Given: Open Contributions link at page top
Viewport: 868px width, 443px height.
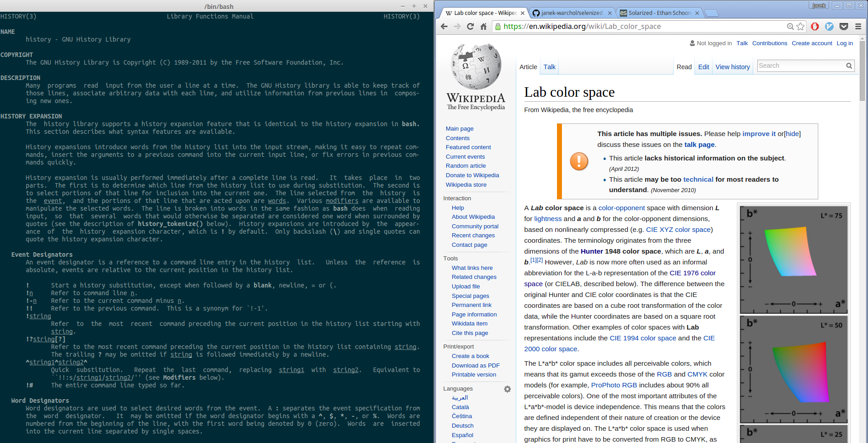Looking at the screenshot, I should point(769,43).
